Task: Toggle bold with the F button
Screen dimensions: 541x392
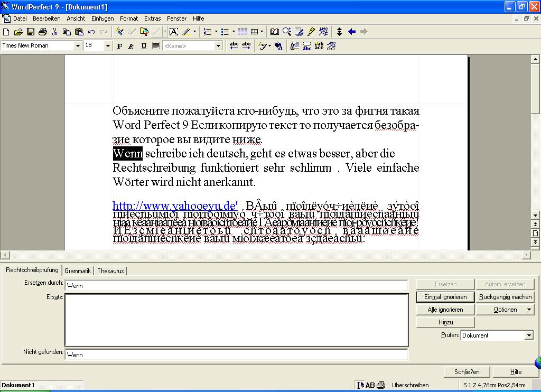Action: click(119, 46)
